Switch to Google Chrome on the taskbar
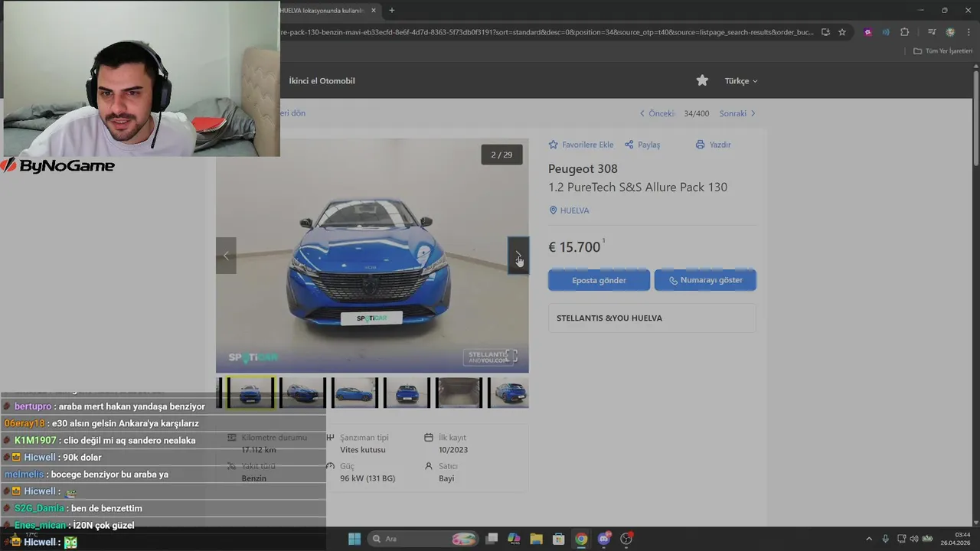 coord(581,539)
